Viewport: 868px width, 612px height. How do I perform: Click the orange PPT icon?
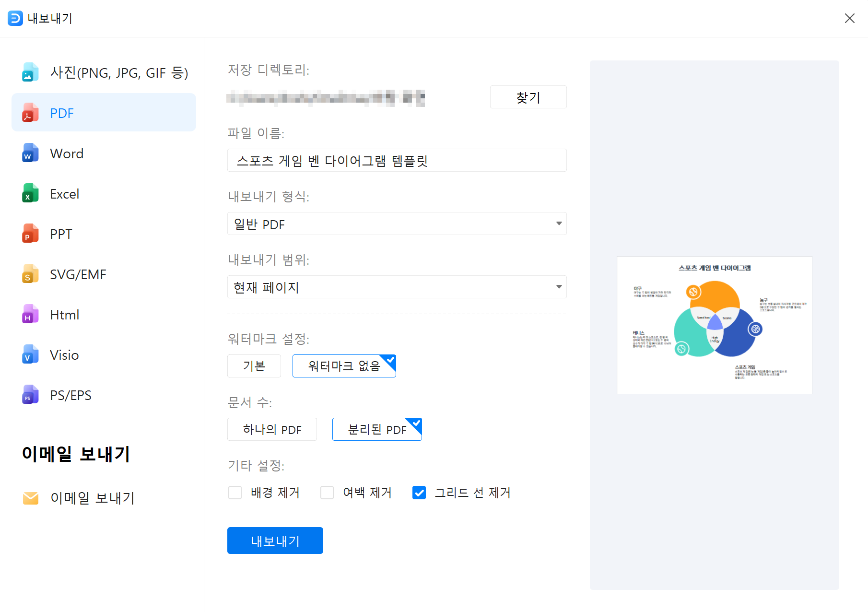30,234
